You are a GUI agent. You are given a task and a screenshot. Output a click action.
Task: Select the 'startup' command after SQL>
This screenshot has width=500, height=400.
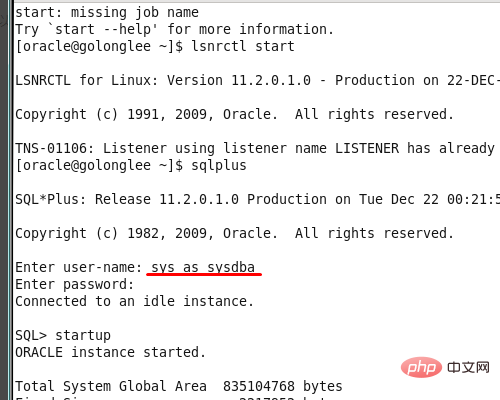83,335
